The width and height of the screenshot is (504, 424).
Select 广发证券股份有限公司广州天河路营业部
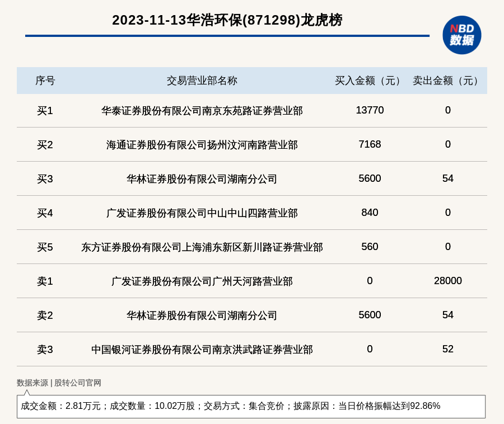click(x=202, y=281)
